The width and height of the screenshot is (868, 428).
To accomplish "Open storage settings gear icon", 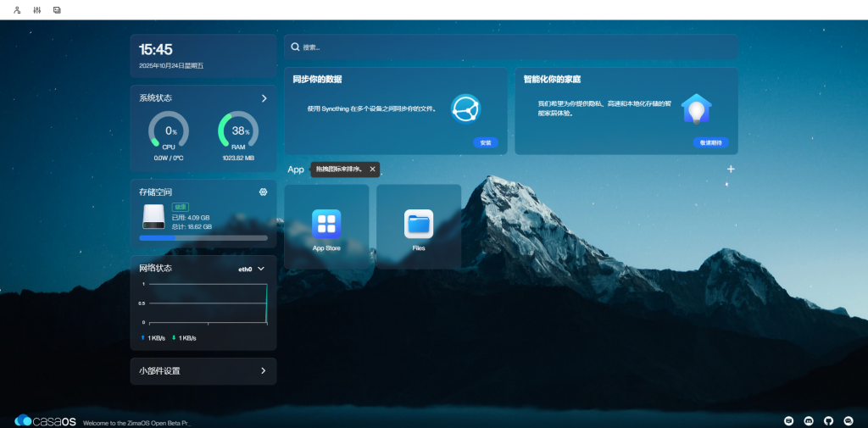I will (x=263, y=192).
